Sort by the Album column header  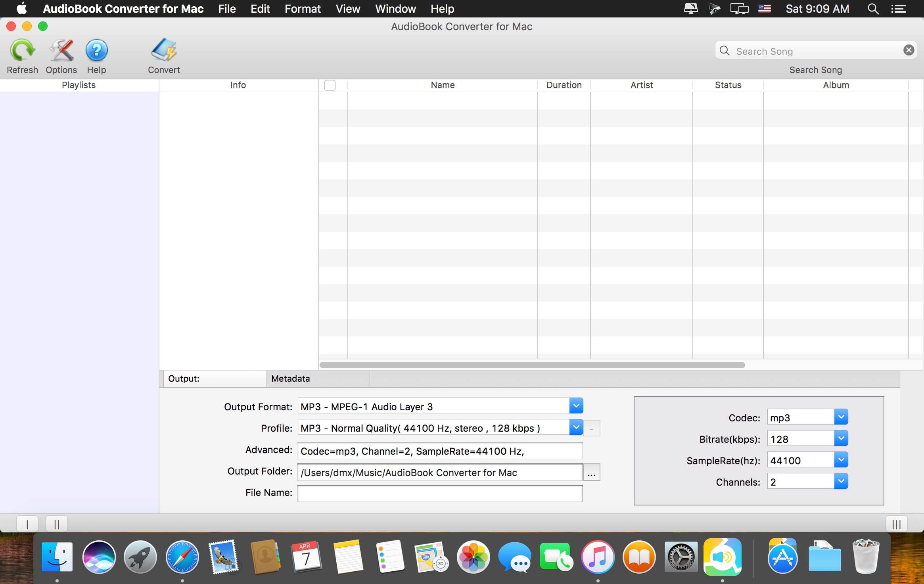[836, 85]
